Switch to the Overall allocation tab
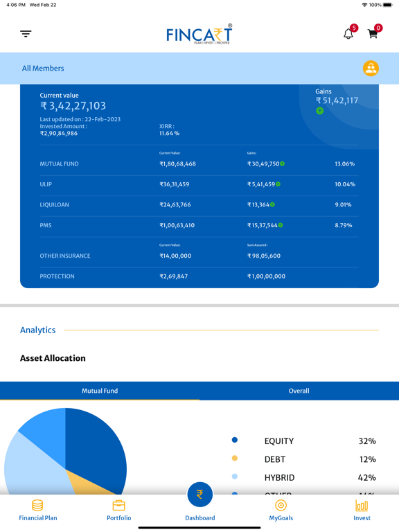Viewport: 399px width, 532px height. pos(299,391)
